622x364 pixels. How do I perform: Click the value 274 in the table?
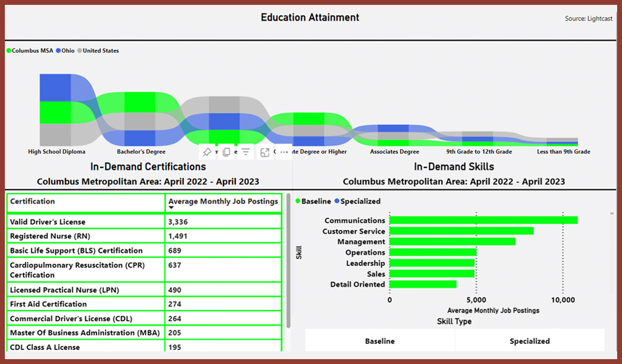click(x=175, y=304)
